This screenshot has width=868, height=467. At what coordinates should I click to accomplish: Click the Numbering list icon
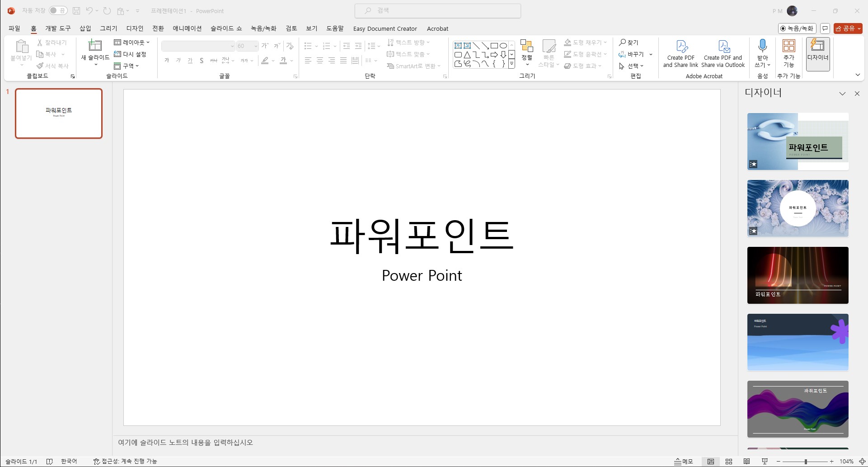[x=327, y=46]
